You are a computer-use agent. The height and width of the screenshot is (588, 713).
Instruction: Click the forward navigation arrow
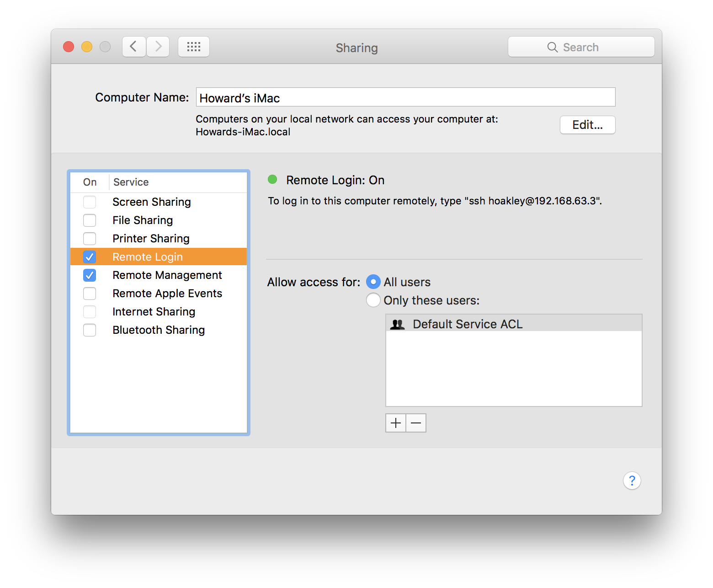158,46
